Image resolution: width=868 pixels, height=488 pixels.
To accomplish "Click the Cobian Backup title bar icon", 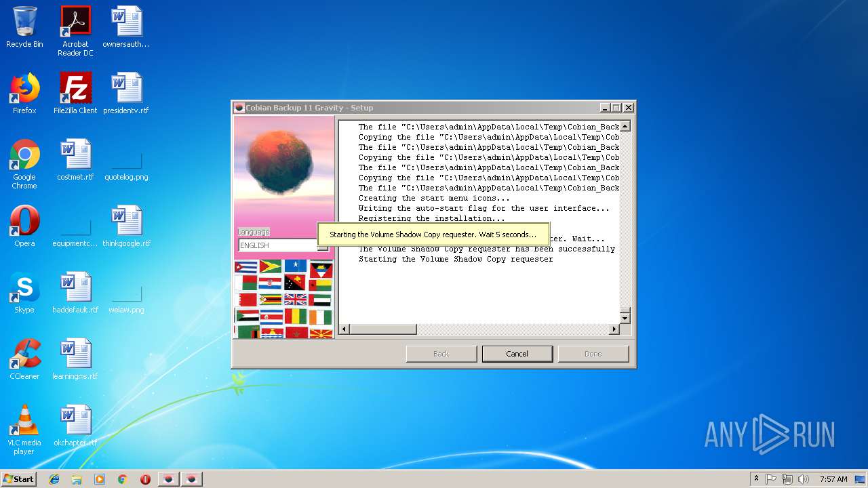I will coord(239,108).
